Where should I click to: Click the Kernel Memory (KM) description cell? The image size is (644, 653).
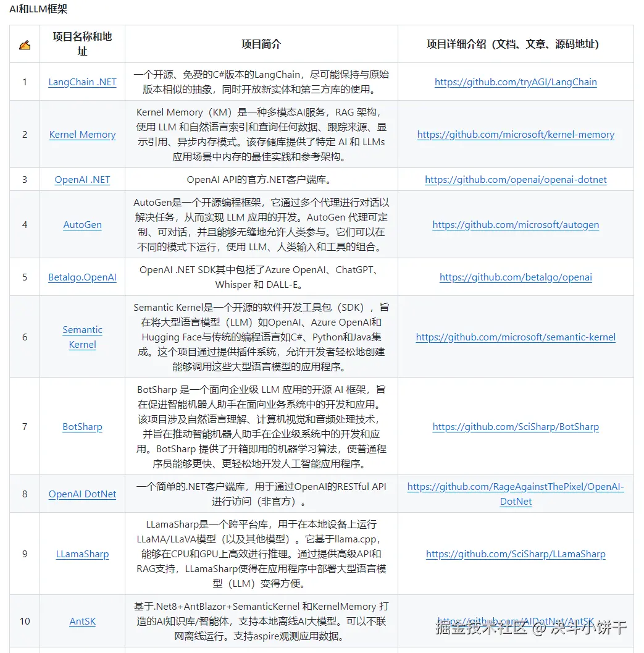point(261,135)
